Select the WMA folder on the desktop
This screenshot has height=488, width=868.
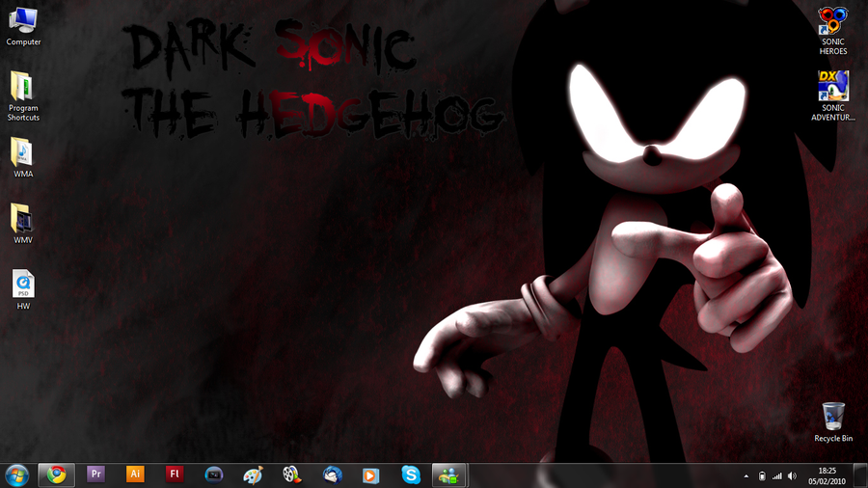coord(23,158)
